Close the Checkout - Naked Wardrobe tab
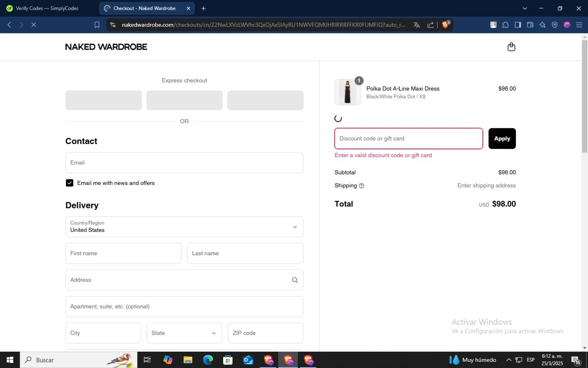 [x=188, y=8]
